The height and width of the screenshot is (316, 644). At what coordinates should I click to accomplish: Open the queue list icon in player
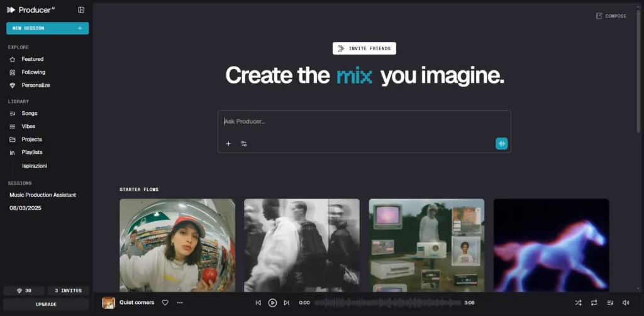pyautogui.click(x=610, y=303)
